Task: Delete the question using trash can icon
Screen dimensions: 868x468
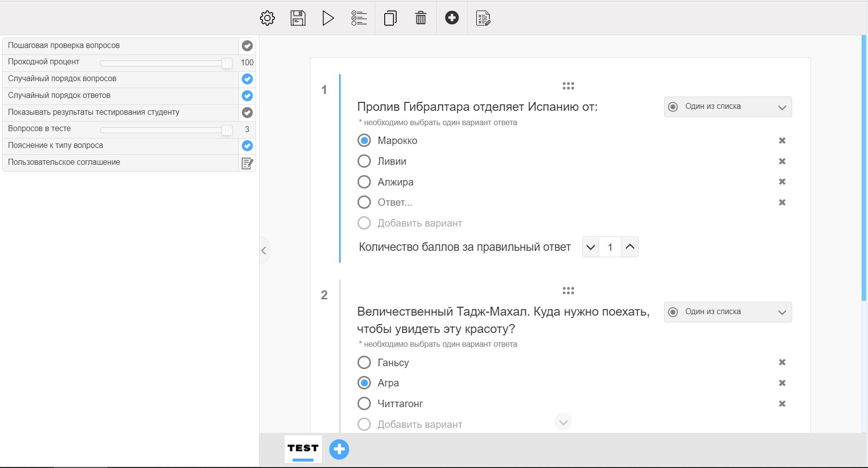Action: click(x=420, y=18)
